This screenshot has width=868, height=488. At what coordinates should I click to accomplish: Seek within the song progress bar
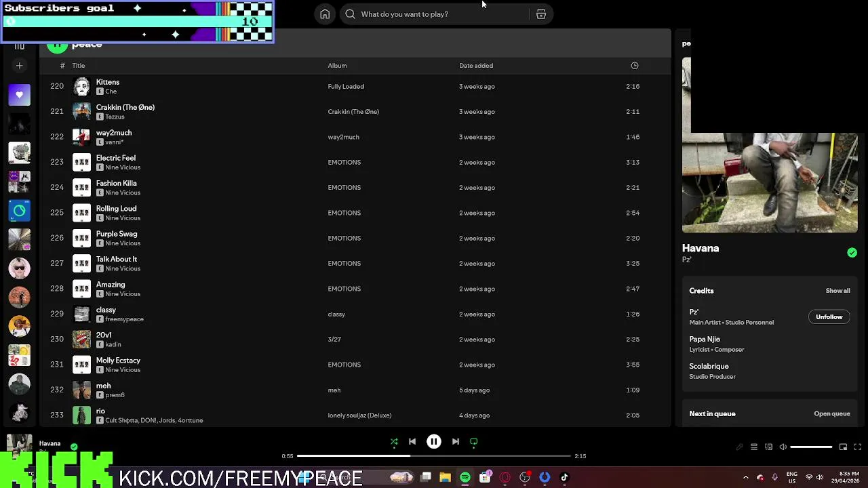click(434, 456)
